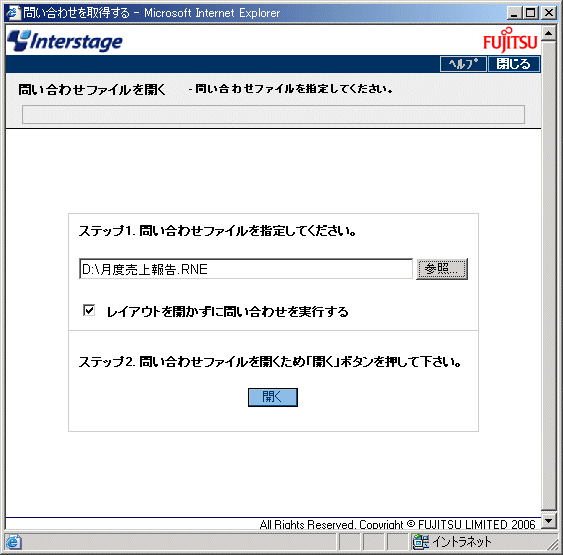
Task: Maximize the Internet Explorer window
Action: click(x=531, y=13)
